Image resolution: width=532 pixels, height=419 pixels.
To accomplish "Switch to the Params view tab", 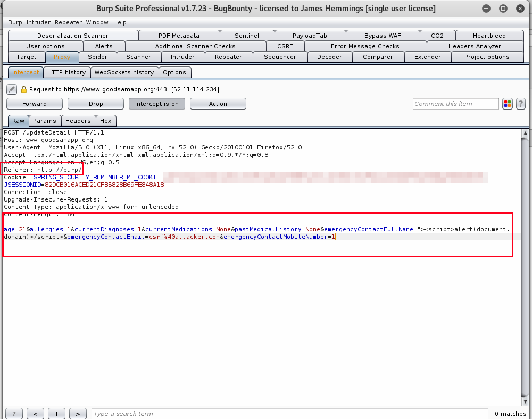I will [45, 121].
